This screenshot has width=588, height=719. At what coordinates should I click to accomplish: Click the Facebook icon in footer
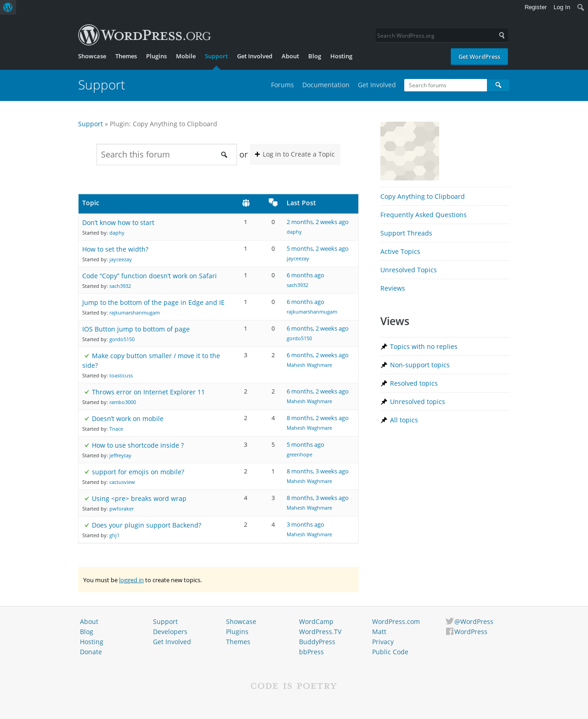click(x=450, y=631)
